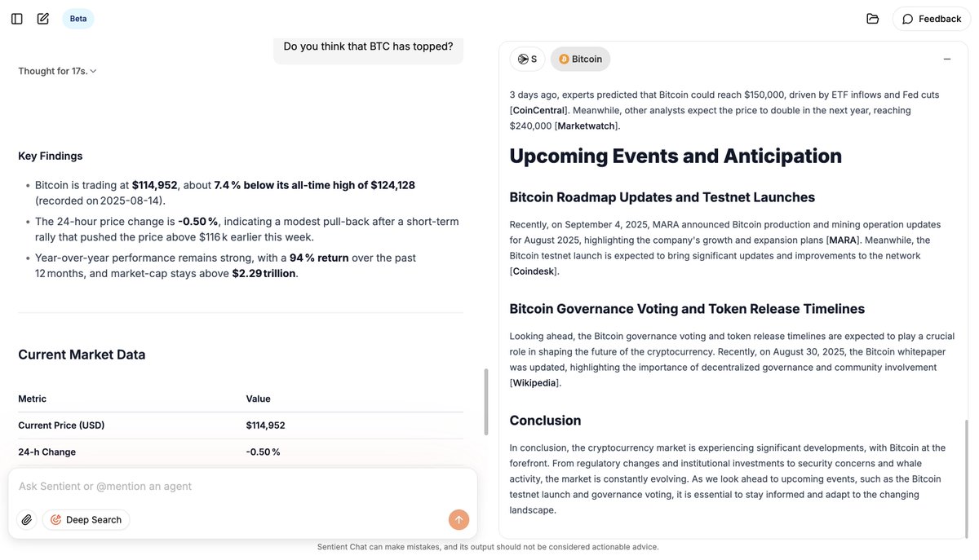979x560 pixels.
Task: Open the Wikipedia source link
Action: point(534,382)
